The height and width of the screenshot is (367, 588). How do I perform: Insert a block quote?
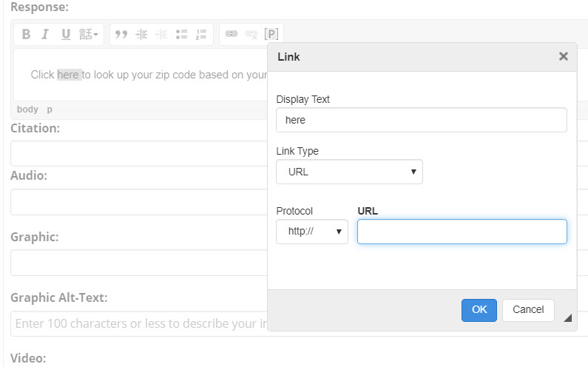pyautogui.click(x=122, y=34)
